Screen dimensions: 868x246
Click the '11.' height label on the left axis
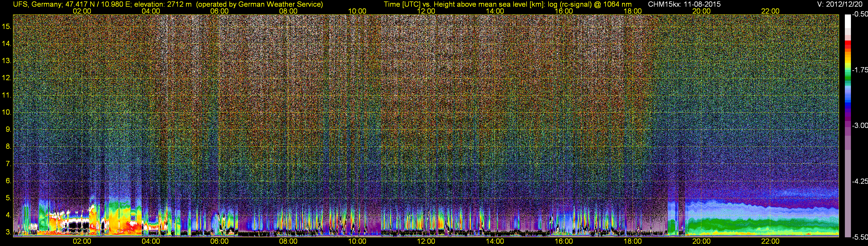coord(7,96)
